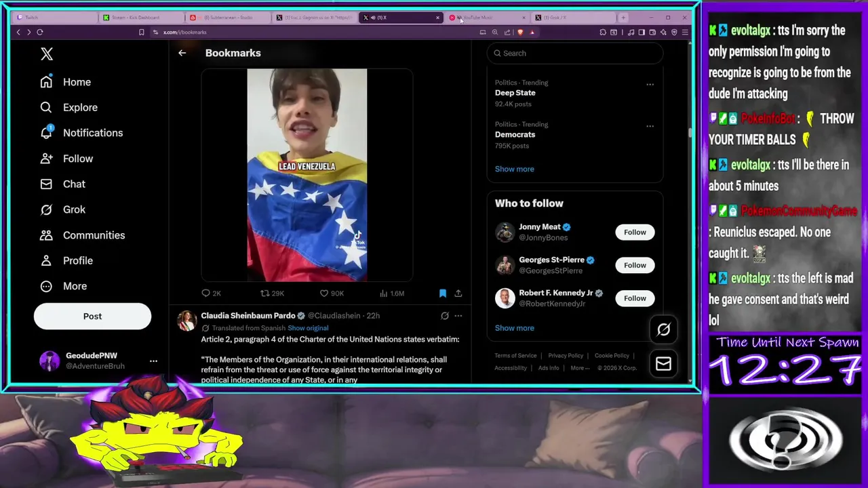
Task: Open account options next to GeodudePNW
Action: click(153, 361)
